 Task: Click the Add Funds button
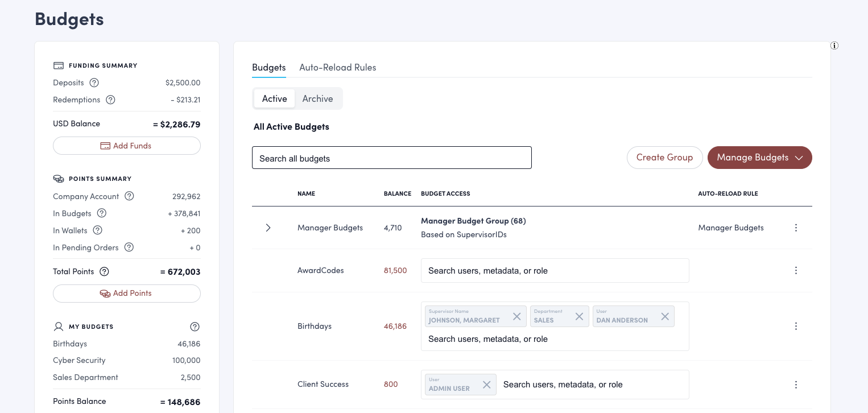[126, 146]
